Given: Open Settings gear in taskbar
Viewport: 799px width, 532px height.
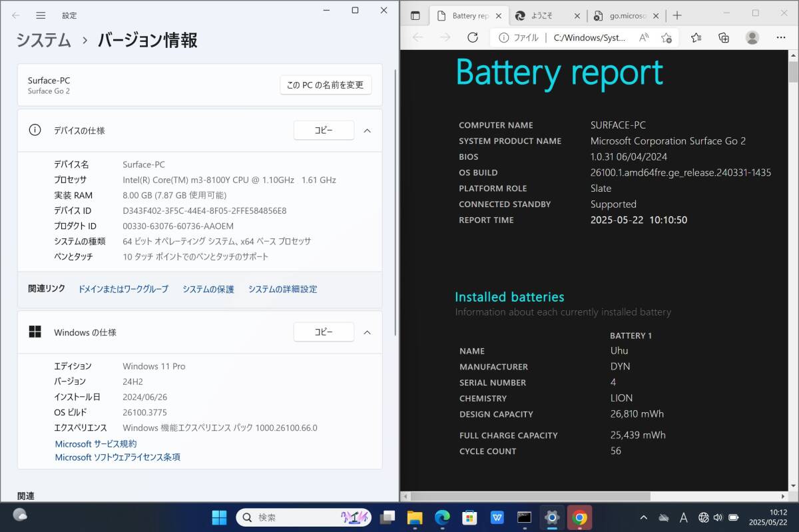Looking at the screenshot, I should point(551,517).
